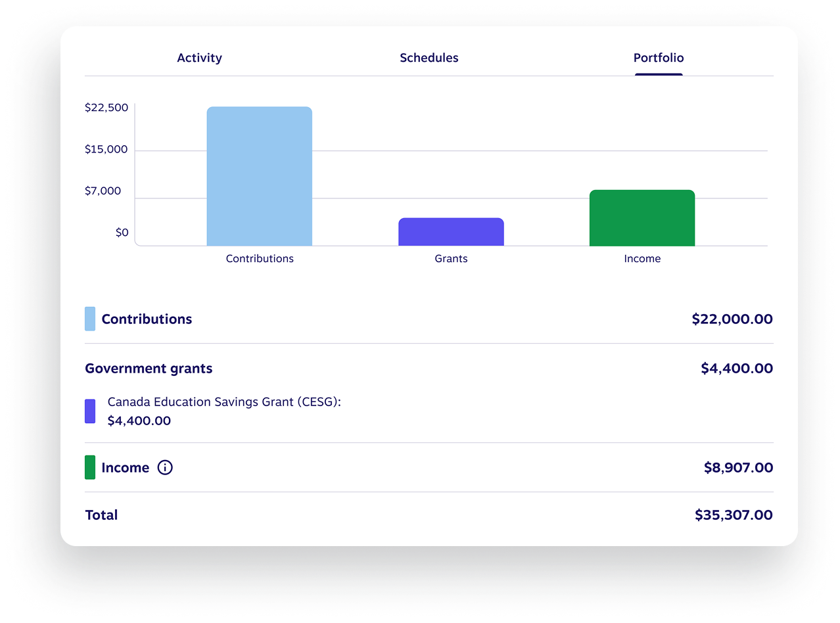
Task: Click the $22,000.00 contributions amount
Action: pyautogui.click(x=732, y=319)
